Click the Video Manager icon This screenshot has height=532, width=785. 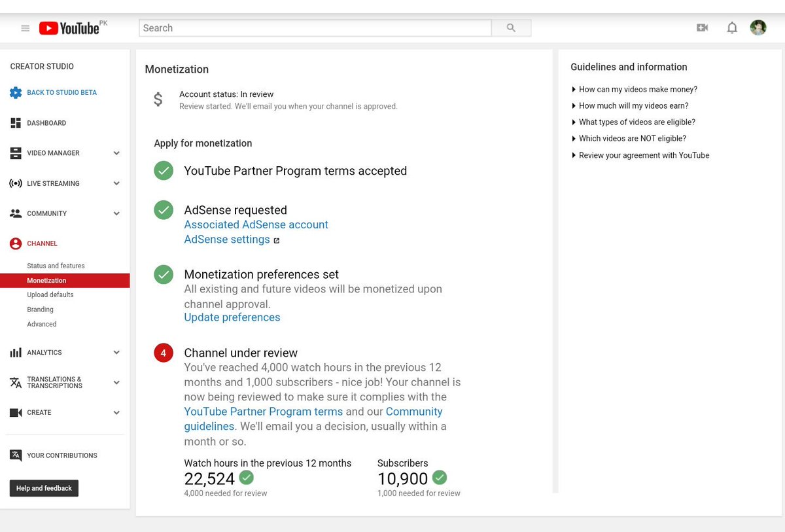[x=16, y=153]
